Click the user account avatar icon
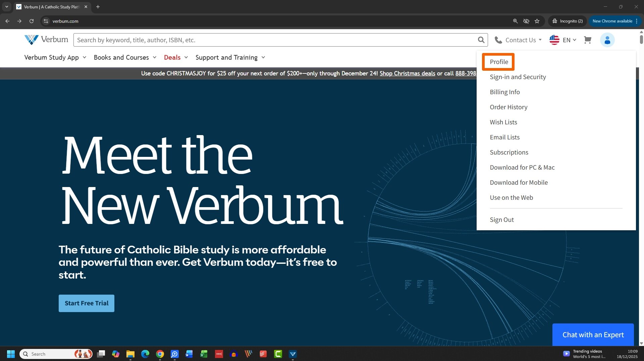Image resolution: width=644 pixels, height=361 pixels. coord(607,40)
